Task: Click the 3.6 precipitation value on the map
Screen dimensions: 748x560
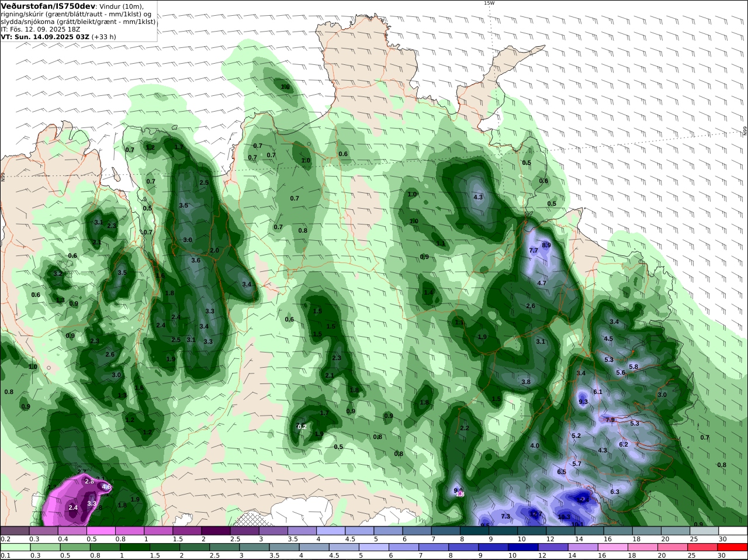Action: pyautogui.click(x=196, y=260)
